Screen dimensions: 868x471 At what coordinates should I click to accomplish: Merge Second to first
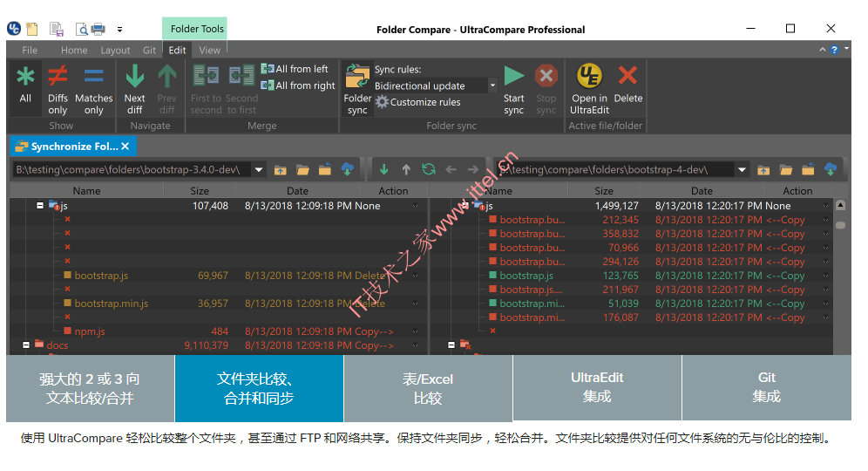241,89
